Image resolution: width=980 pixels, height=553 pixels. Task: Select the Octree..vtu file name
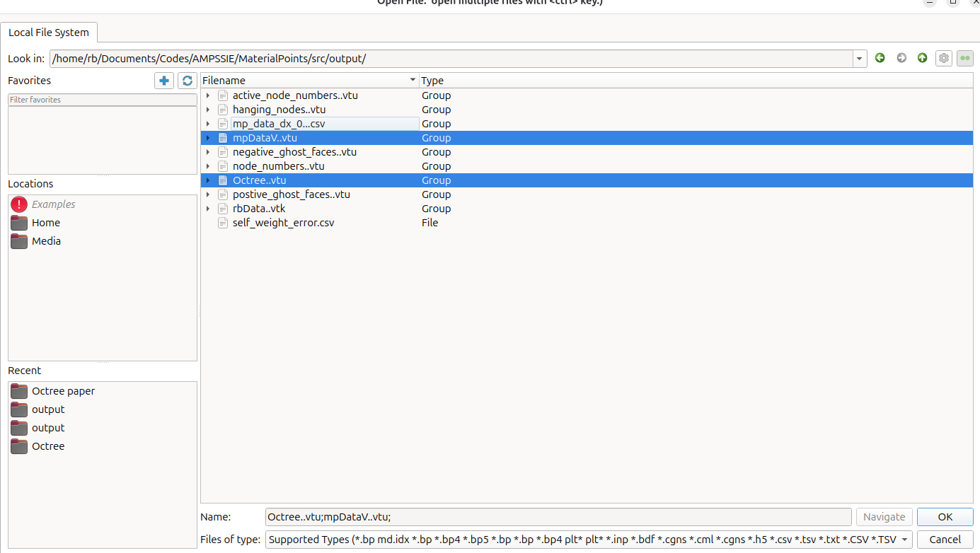pos(259,180)
